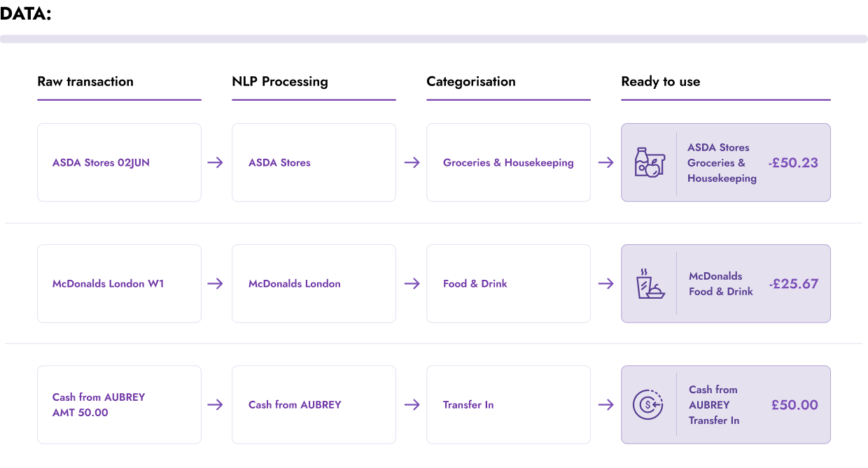Screen dimensions: 868x468
Task: Click the -£50.23 amount
Action: [x=793, y=163]
